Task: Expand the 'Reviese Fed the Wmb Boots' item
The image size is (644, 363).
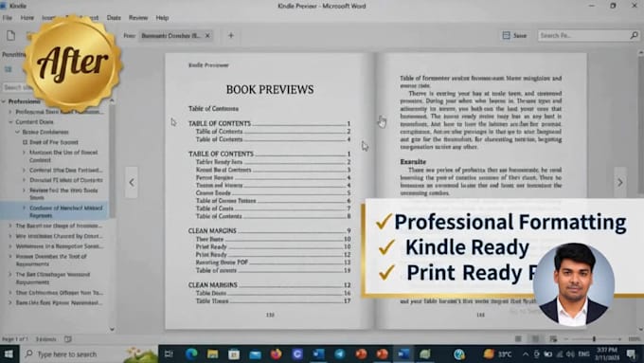Action: 25,191
